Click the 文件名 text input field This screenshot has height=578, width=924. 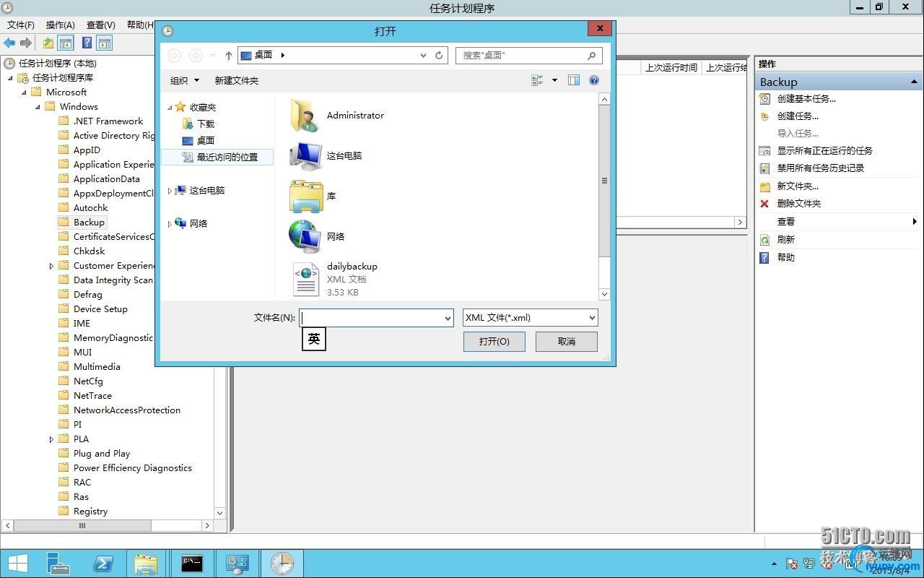370,318
